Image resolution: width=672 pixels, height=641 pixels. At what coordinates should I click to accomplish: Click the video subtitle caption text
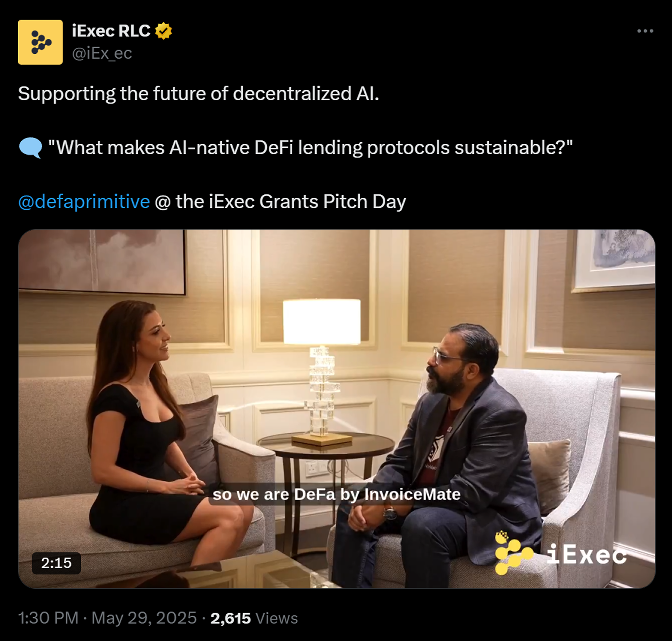tap(336, 494)
